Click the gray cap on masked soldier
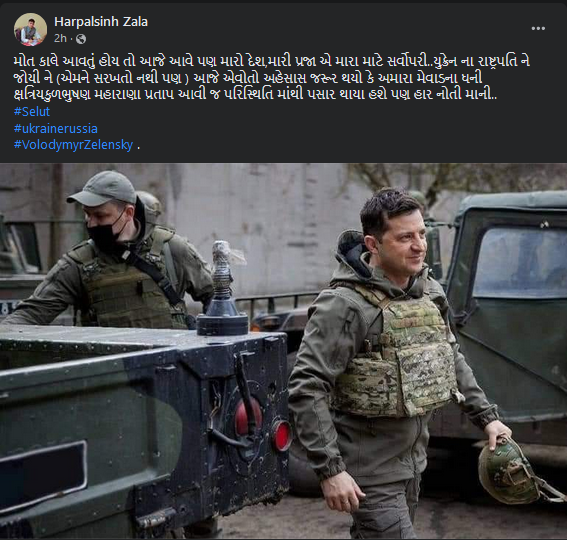 (x=102, y=188)
